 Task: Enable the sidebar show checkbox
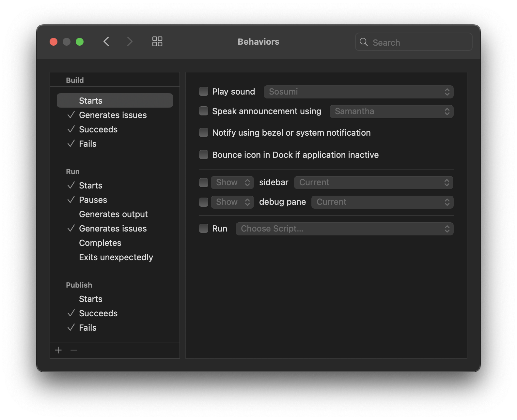point(204,182)
